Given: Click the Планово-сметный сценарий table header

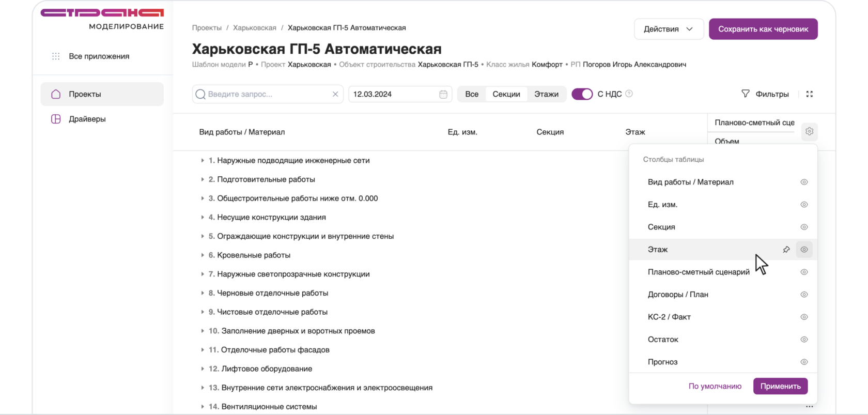Looking at the screenshot, I should pyautogui.click(x=754, y=122).
